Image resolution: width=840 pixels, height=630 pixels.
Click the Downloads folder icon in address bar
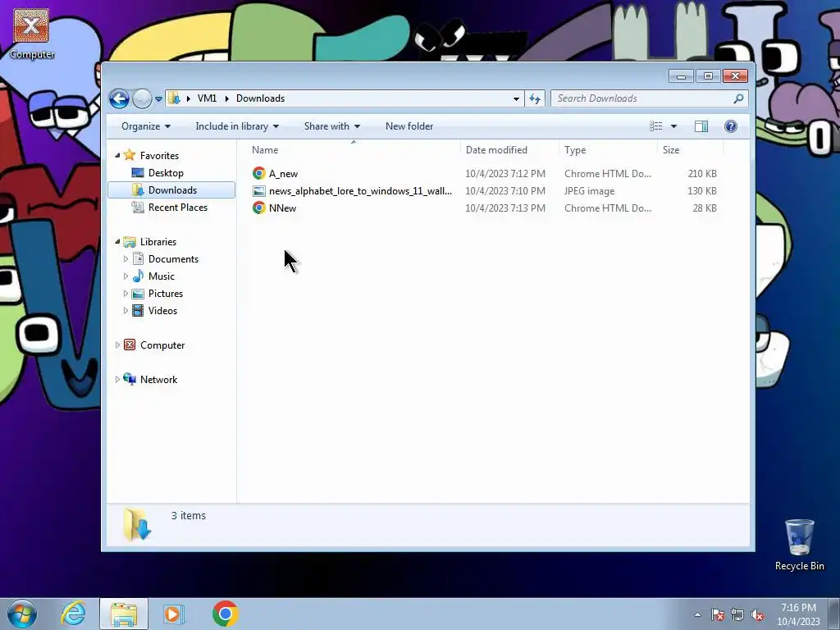[x=174, y=98]
